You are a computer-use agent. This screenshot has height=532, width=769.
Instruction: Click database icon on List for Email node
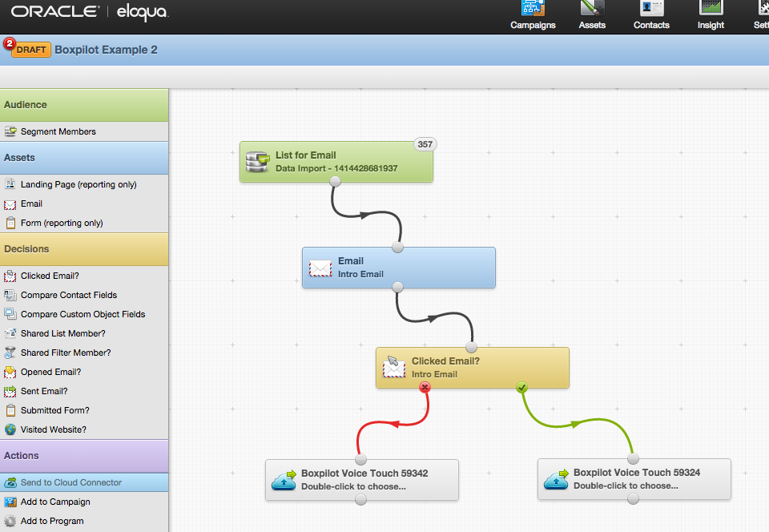click(257, 162)
